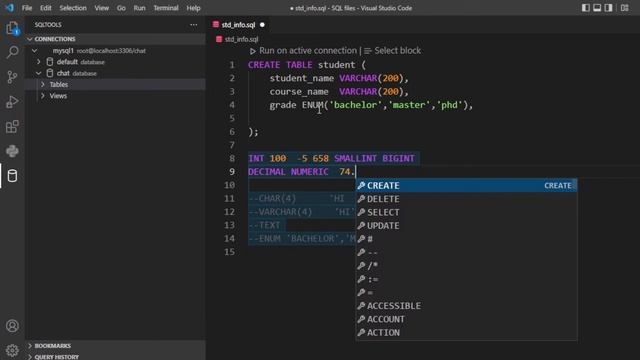The width and height of the screenshot is (640, 360).
Task: Click line number 5 in the gutter
Action: 232,118
